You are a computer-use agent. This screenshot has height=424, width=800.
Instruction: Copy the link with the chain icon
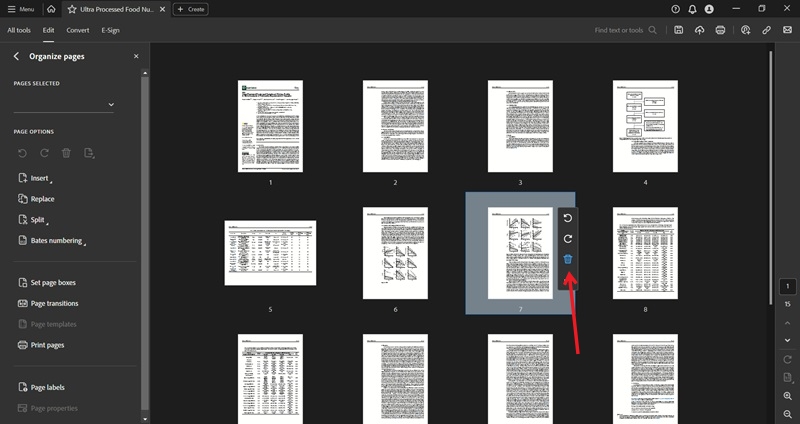tap(766, 30)
